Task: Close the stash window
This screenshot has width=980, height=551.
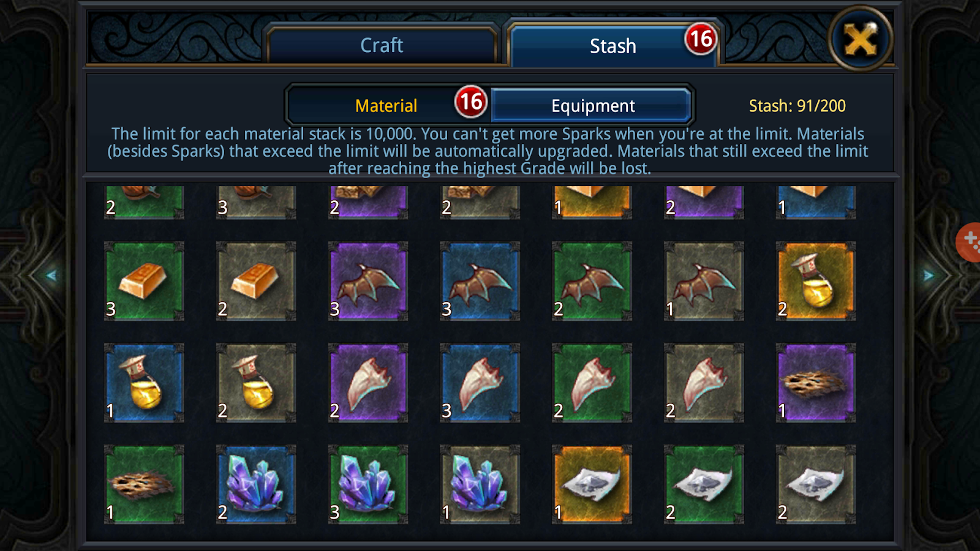Action: coord(861,39)
